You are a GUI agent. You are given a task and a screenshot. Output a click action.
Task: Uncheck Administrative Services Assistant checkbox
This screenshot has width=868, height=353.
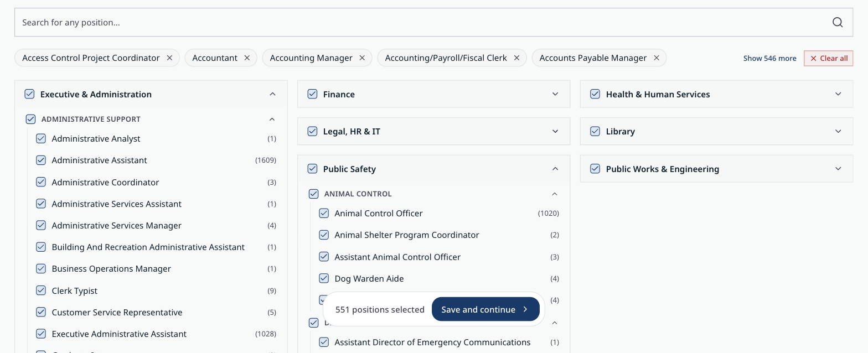tap(41, 204)
